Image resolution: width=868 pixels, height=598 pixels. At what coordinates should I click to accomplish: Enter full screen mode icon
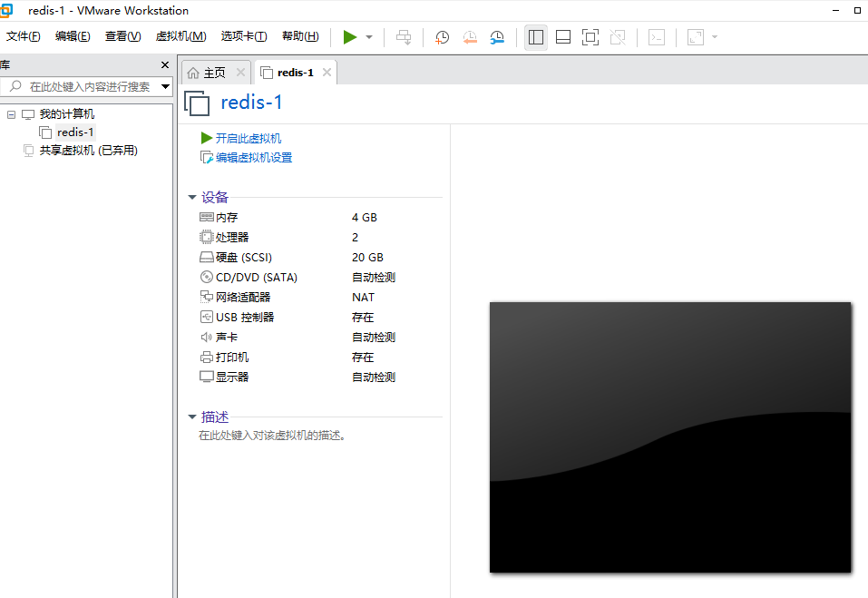[590, 37]
